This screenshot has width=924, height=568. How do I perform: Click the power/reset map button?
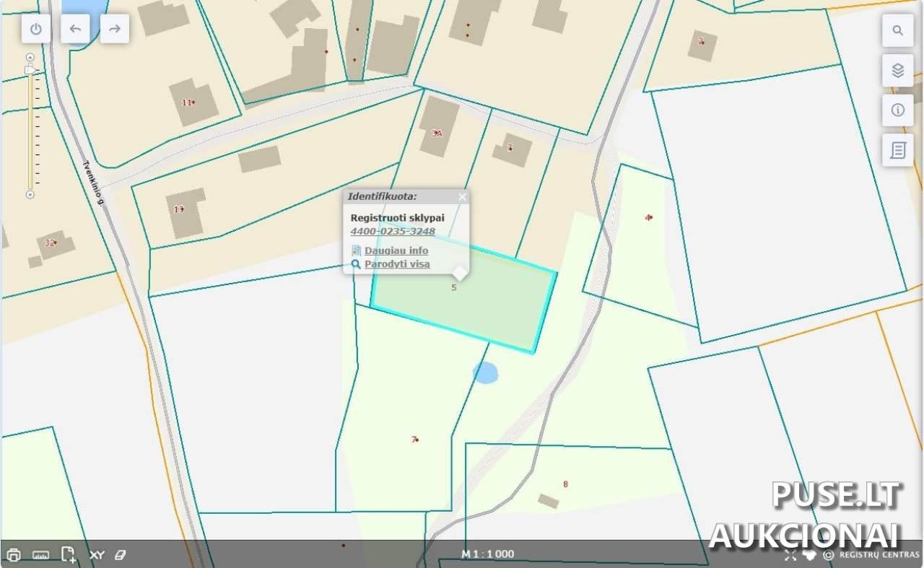36,30
